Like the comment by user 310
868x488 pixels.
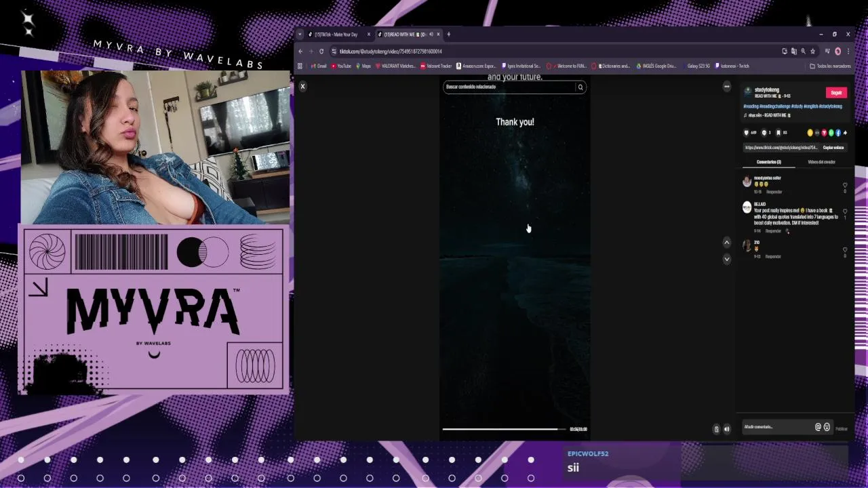845,249
